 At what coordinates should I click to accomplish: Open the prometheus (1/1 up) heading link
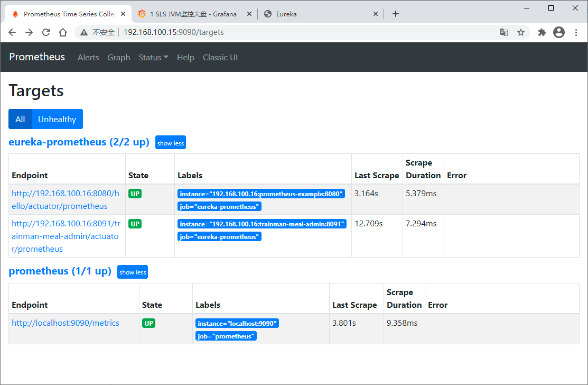(x=60, y=271)
